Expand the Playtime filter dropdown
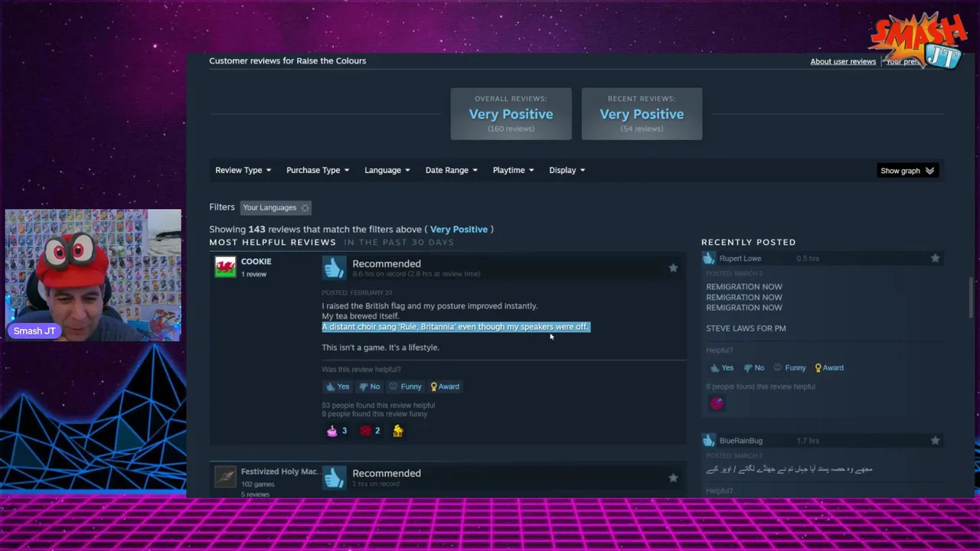The image size is (980, 551). click(x=514, y=170)
